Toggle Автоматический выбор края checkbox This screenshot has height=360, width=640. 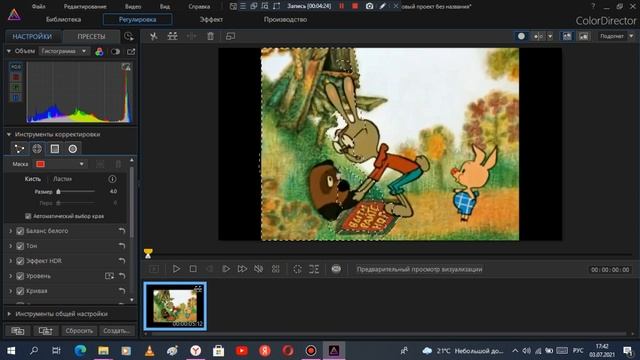pyautogui.click(x=28, y=216)
